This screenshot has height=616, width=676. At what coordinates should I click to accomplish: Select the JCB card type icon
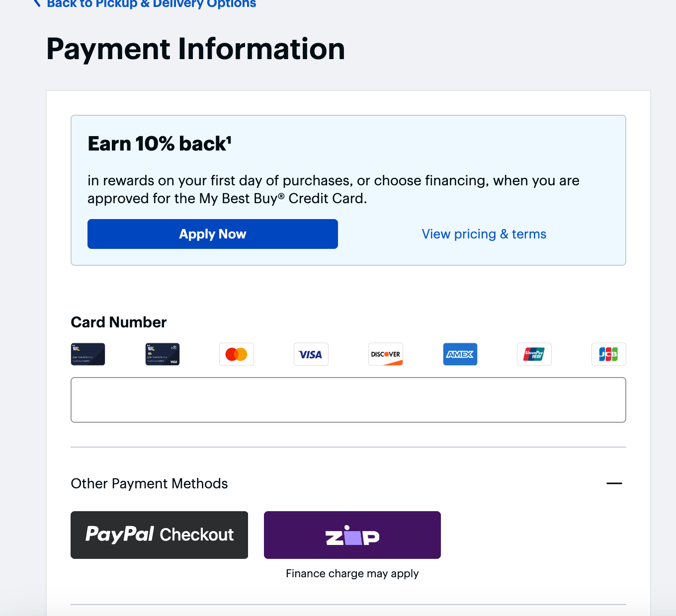point(608,354)
